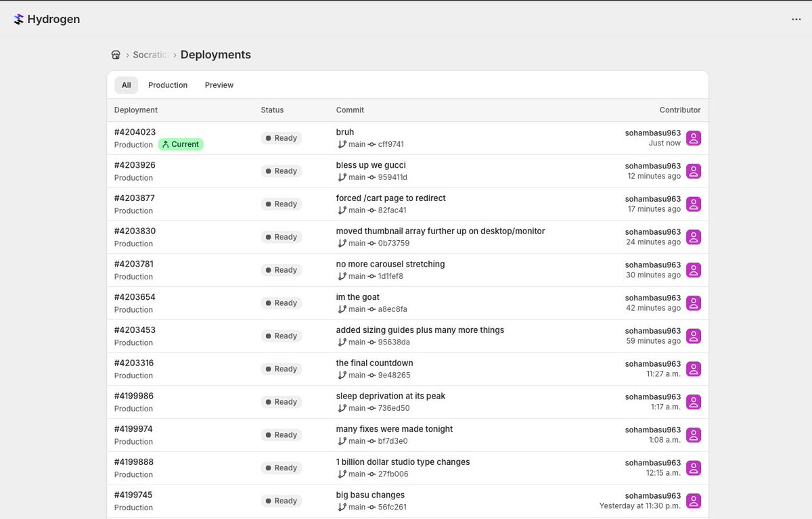Image resolution: width=812 pixels, height=519 pixels.
Task: Click the Contributor column header
Action: tap(680, 110)
